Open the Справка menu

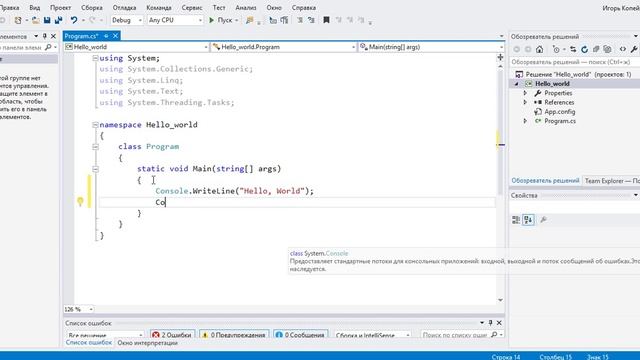point(304,7)
